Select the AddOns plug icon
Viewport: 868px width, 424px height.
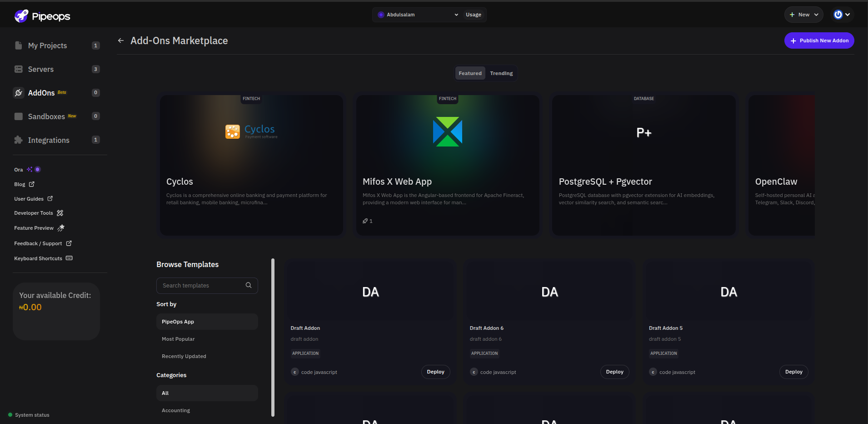pos(19,93)
